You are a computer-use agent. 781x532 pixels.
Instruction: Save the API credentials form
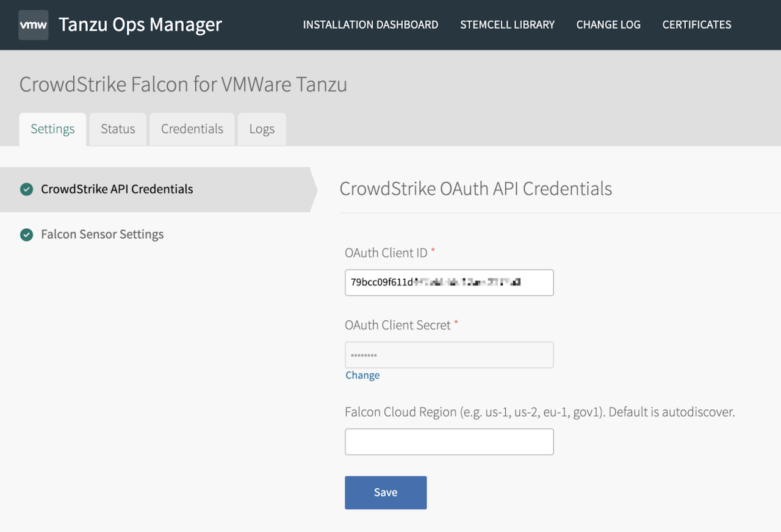pyautogui.click(x=386, y=492)
